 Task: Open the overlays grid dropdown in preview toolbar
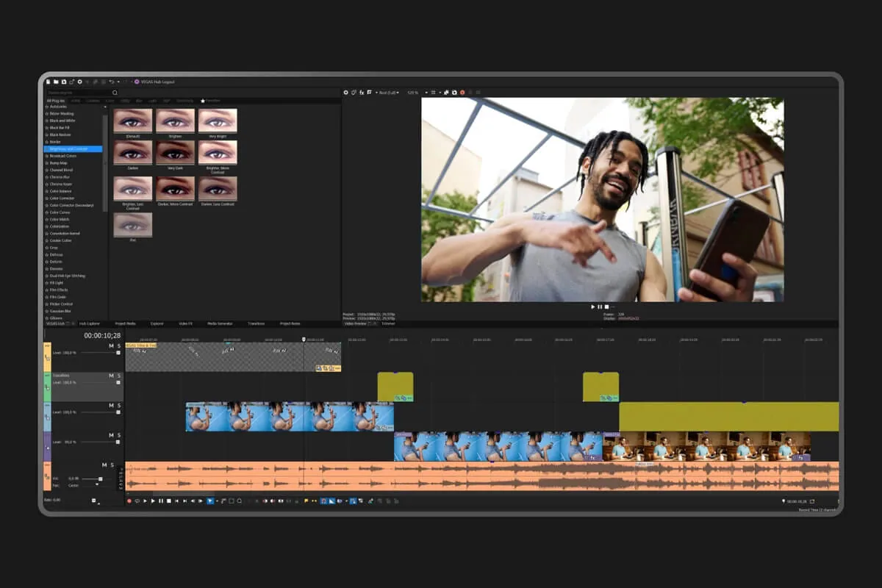tap(440, 93)
